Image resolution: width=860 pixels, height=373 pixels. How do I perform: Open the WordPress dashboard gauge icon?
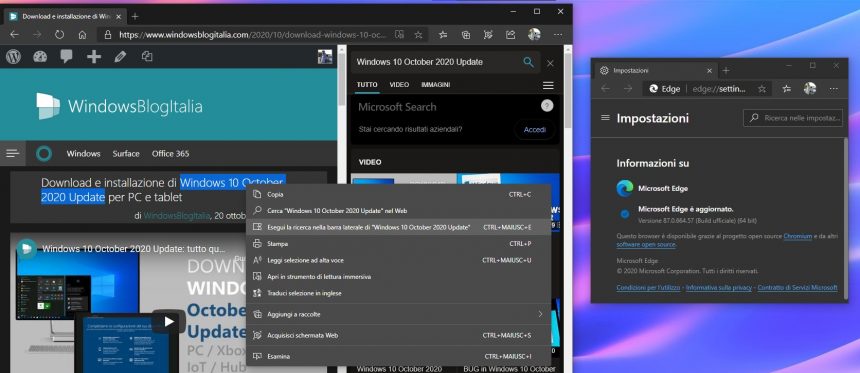[x=40, y=56]
